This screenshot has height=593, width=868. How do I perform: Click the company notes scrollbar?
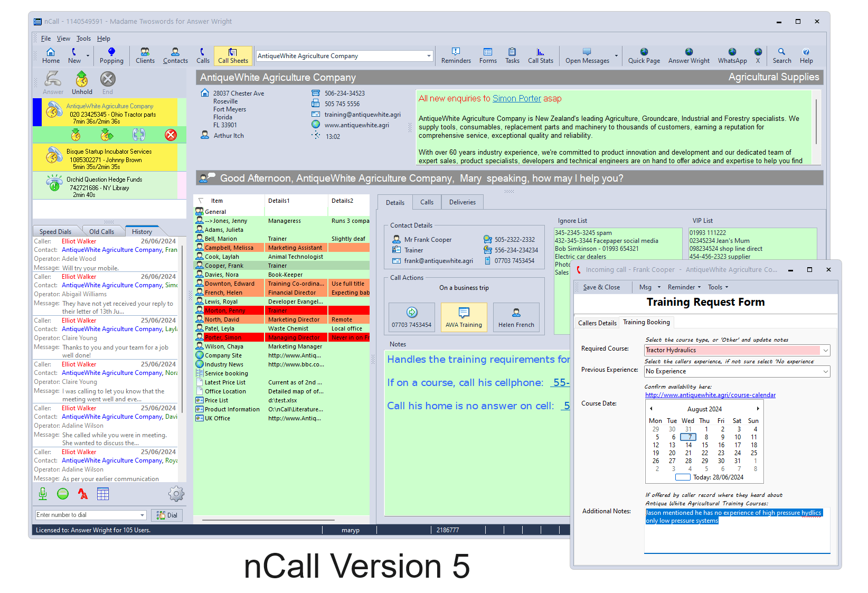(x=816, y=121)
